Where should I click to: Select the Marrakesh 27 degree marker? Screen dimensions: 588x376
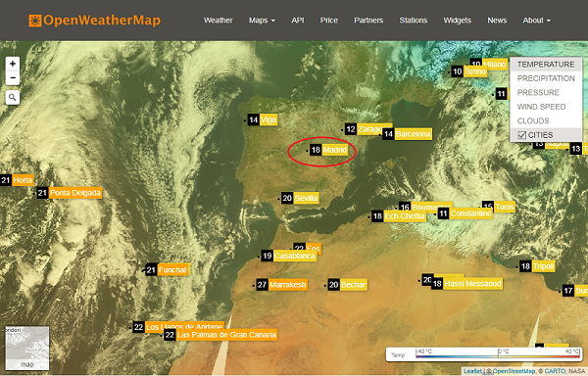tap(282, 285)
